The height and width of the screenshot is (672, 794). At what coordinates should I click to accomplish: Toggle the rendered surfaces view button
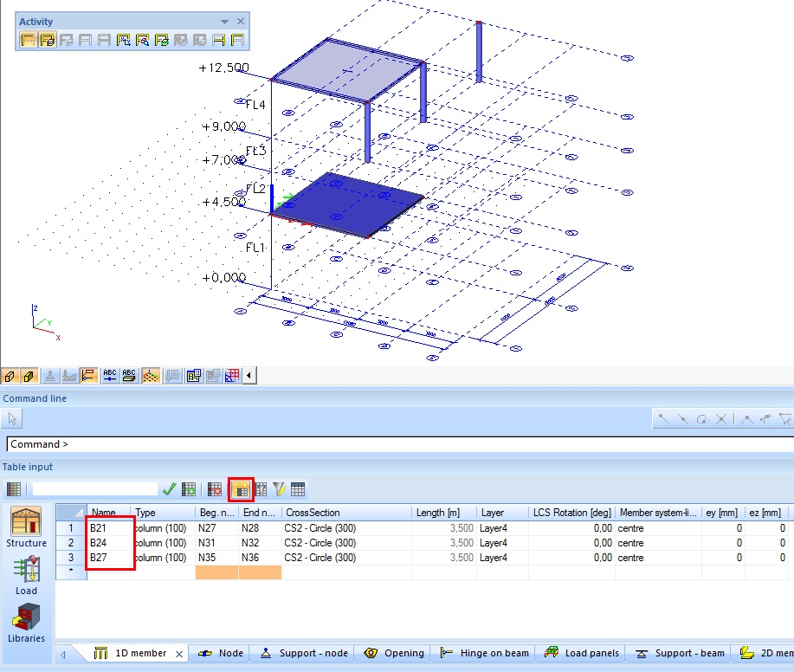[x=29, y=376]
